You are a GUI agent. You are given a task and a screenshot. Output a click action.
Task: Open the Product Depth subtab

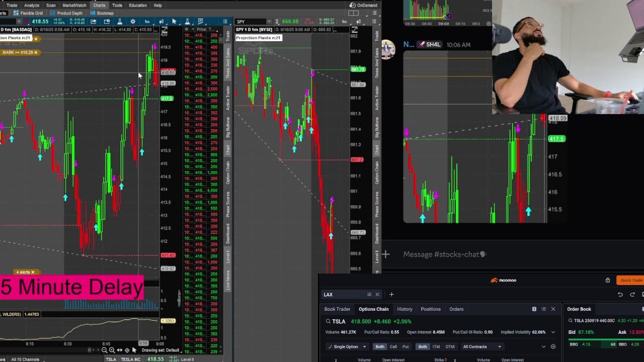[67, 13]
